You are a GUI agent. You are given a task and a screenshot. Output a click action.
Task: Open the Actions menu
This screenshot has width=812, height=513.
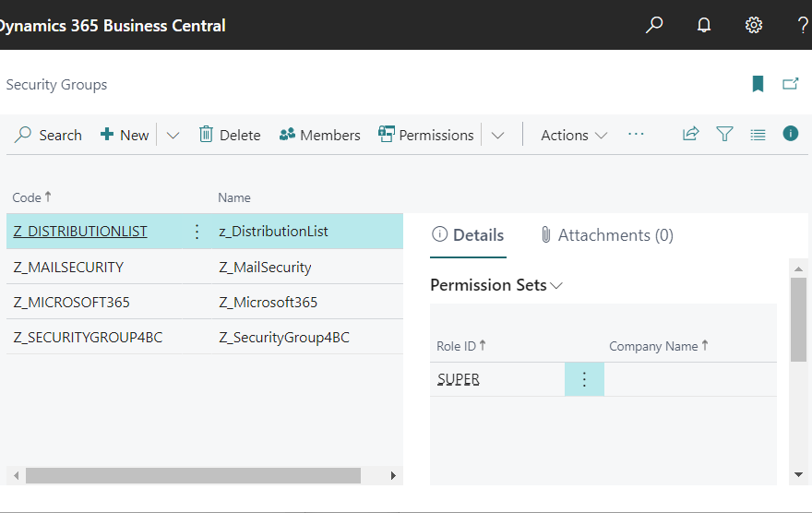[x=574, y=135]
